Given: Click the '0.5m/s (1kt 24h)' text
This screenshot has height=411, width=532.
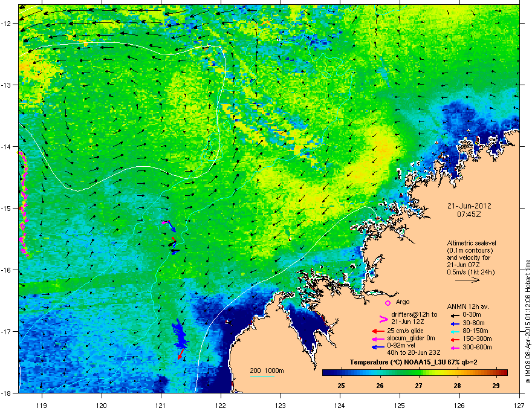Looking at the screenshot, I should pyautogui.click(x=470, y=272).
